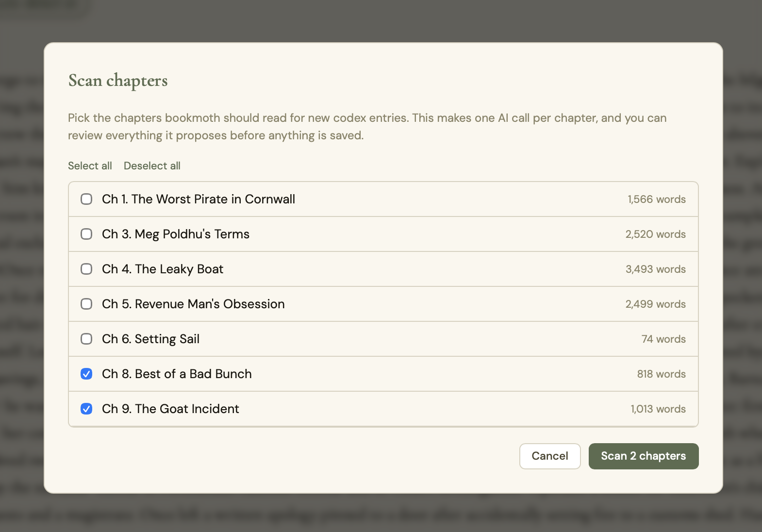Click the chapter title 'Ch 3. Meg Poldhu's Terms'

coord(176,234)
